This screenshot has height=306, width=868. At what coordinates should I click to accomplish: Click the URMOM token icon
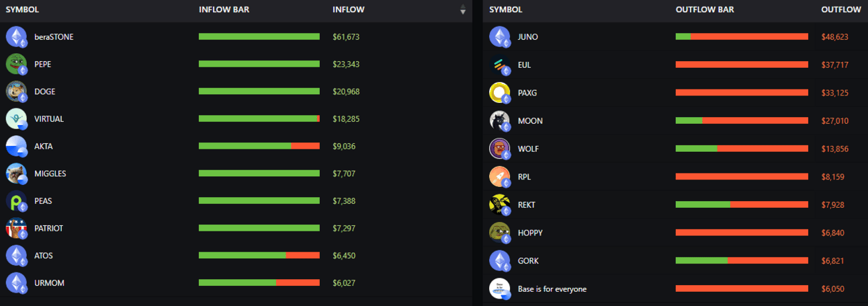point(17,282)
